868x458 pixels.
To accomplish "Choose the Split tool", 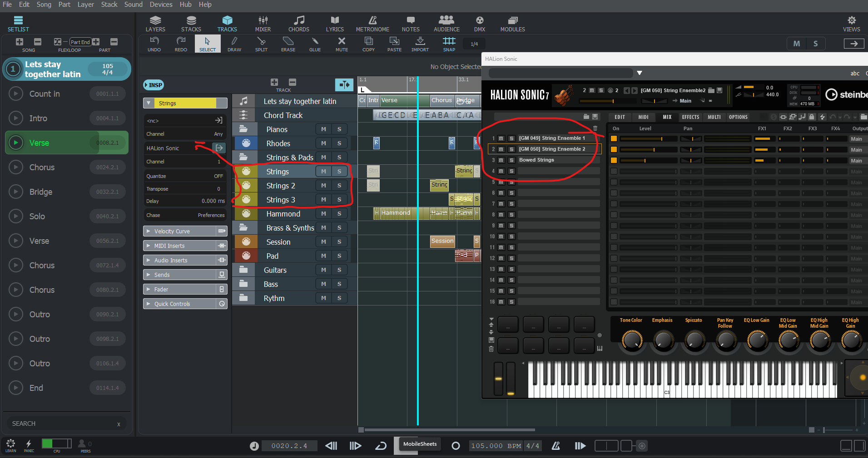I will (261, 44).
